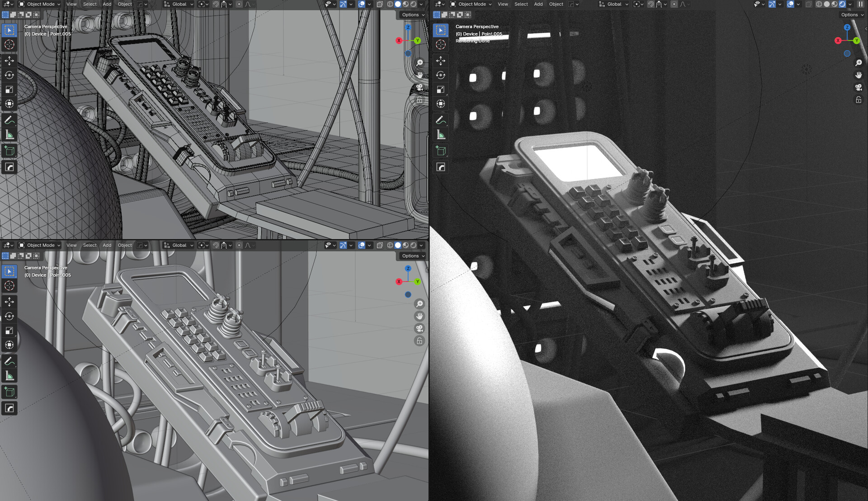This screenshot has height=501, width=868.
Task: Toggle camera view in right viewport
Action: click(x=859, y=87)
